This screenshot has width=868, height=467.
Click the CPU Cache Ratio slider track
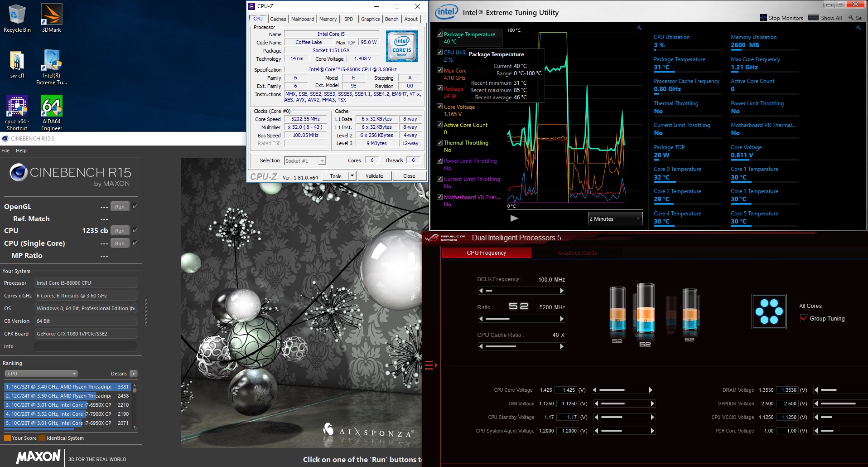pos(521,346)
